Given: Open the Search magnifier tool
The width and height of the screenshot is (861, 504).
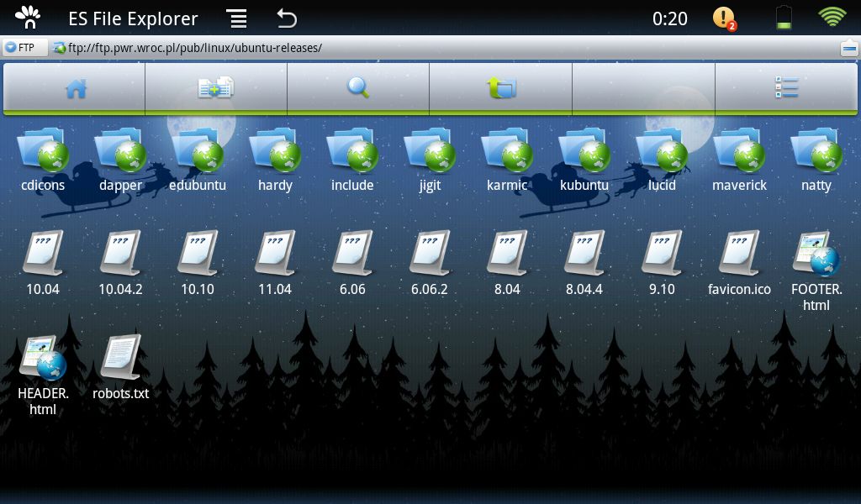Looking at the screenshot, I should click(358, 88).
